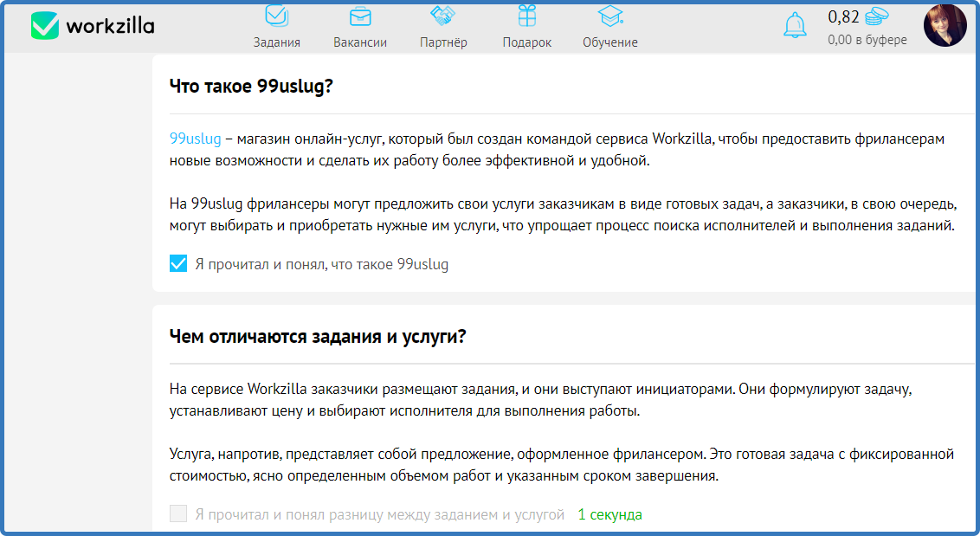Open the Обучение graduation cap icon
Screen dimensions: 980x536
pyautogui.click(x=610, y=16)
